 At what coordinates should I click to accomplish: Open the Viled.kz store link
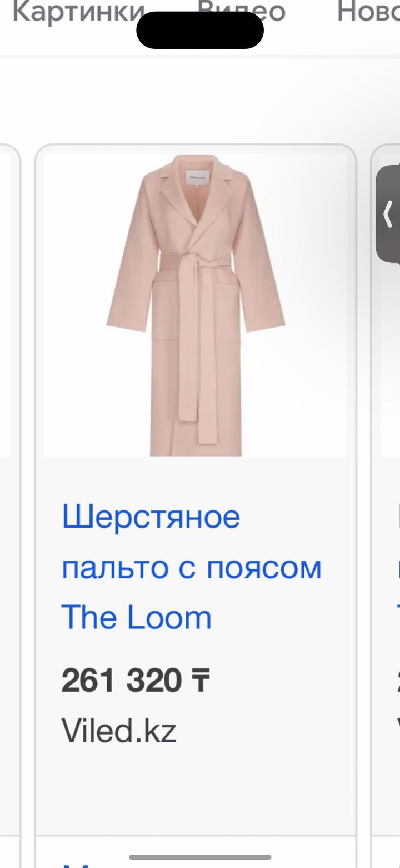[119, 731]
